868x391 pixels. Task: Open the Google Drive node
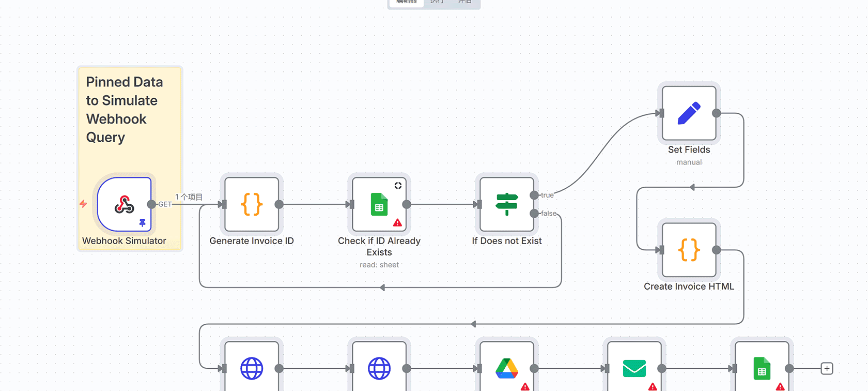click(x=507, y=368)
